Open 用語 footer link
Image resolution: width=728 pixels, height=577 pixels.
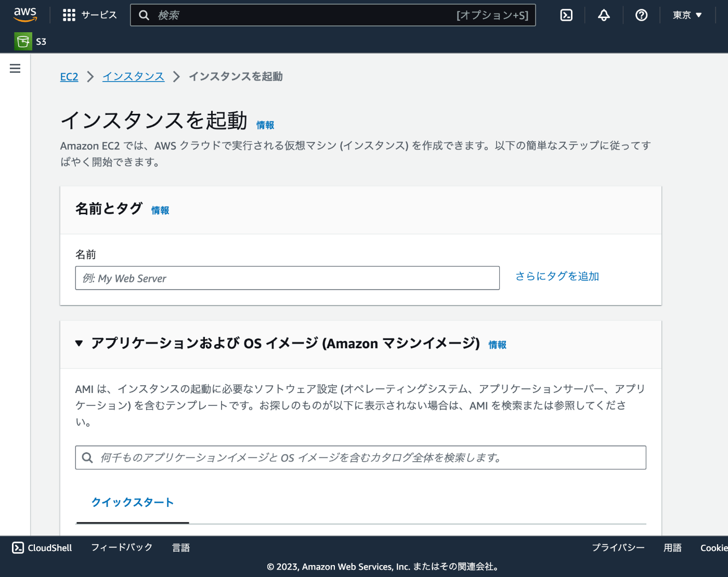click(672, 547)
